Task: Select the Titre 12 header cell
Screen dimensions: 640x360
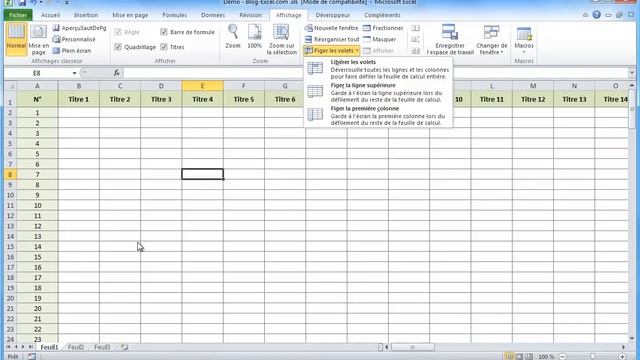Action: 533,99
